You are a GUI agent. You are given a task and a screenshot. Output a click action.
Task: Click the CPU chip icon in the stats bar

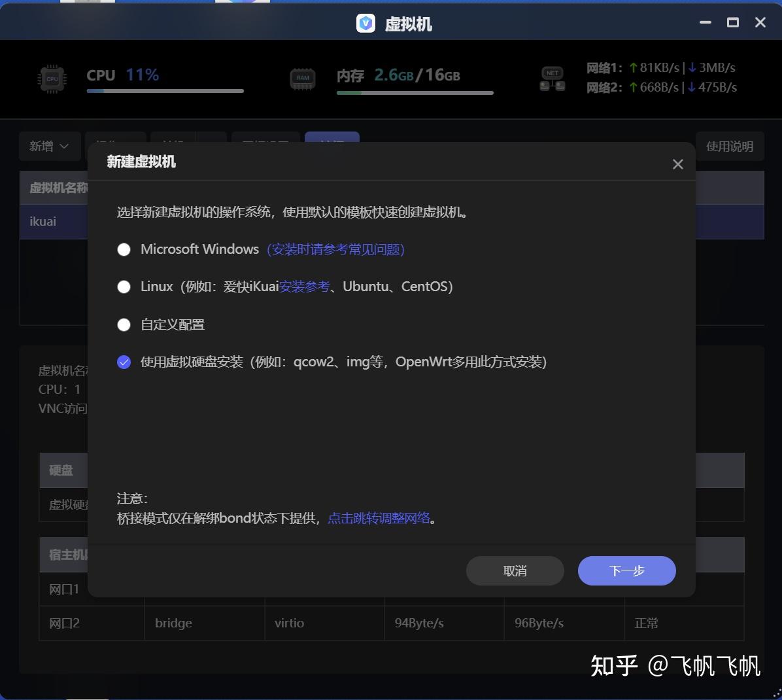(52, 79)
